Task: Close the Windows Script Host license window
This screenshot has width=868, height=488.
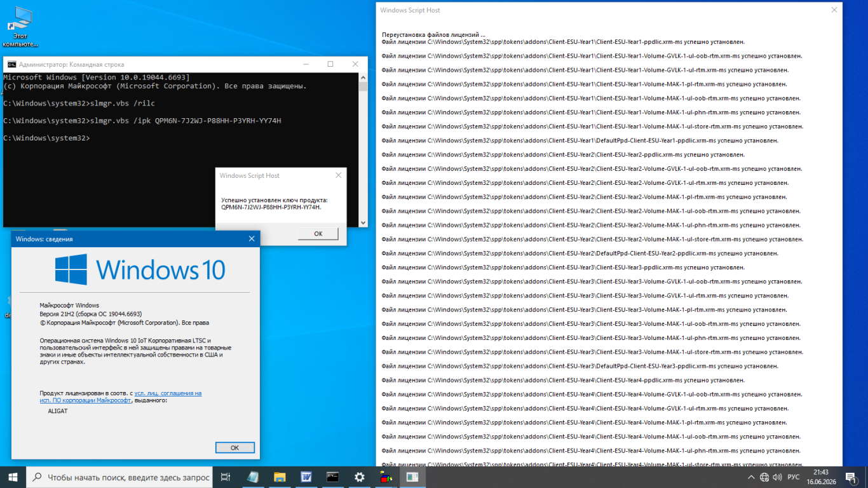Action: [x=834, y=10]
